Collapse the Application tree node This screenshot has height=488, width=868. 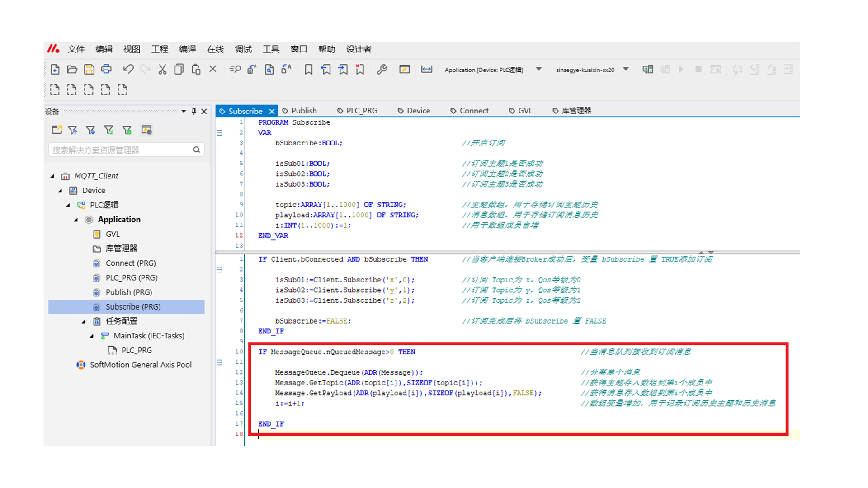click(76, 220)
